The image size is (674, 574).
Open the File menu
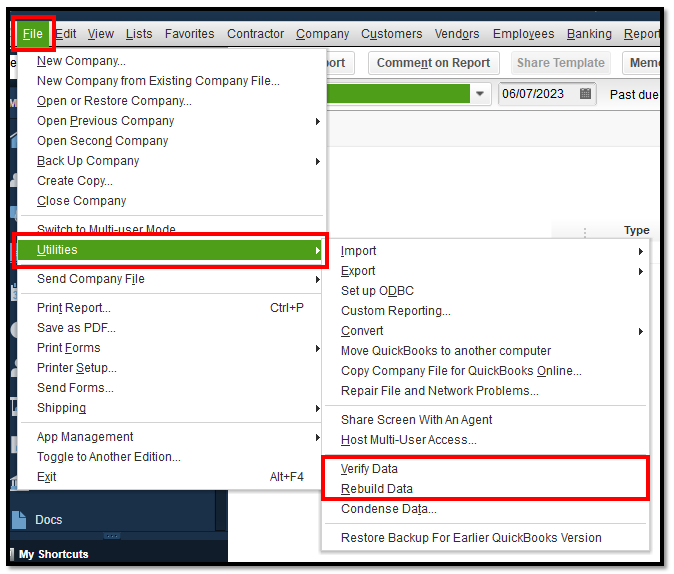click(x=33, y=34)
